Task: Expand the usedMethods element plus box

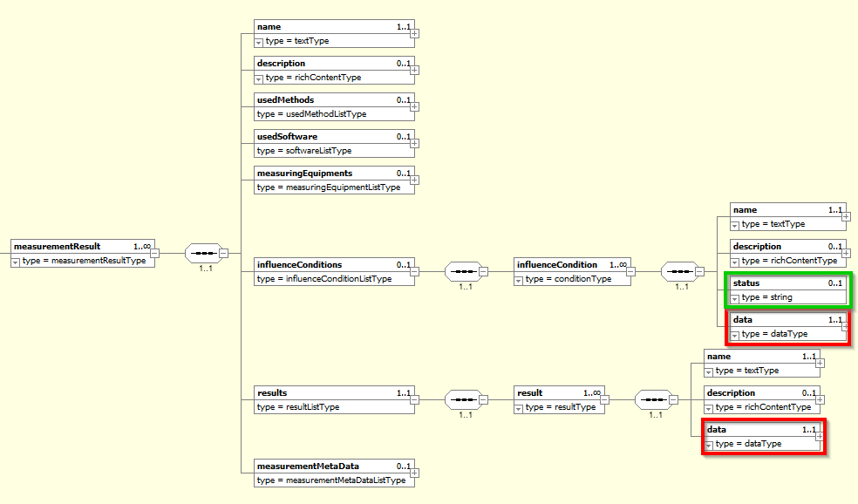Action: pyautogui.click(x=415, y=107)
